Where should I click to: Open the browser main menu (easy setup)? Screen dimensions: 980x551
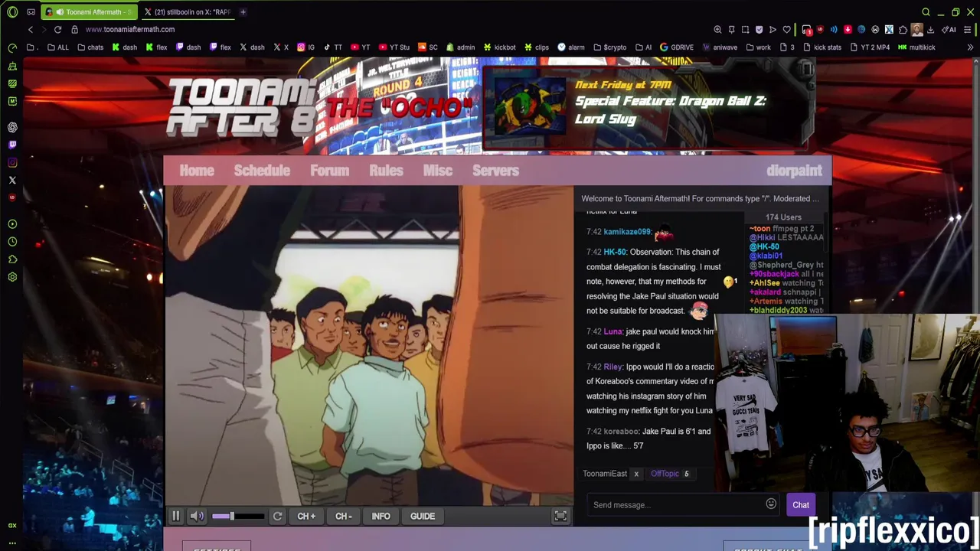(969, 30)
